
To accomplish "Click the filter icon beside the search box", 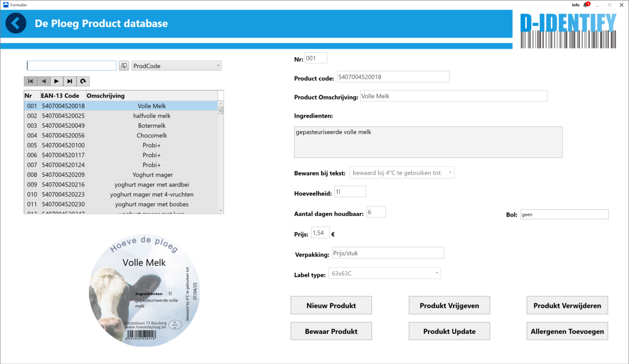I will [x=123, y=65].
